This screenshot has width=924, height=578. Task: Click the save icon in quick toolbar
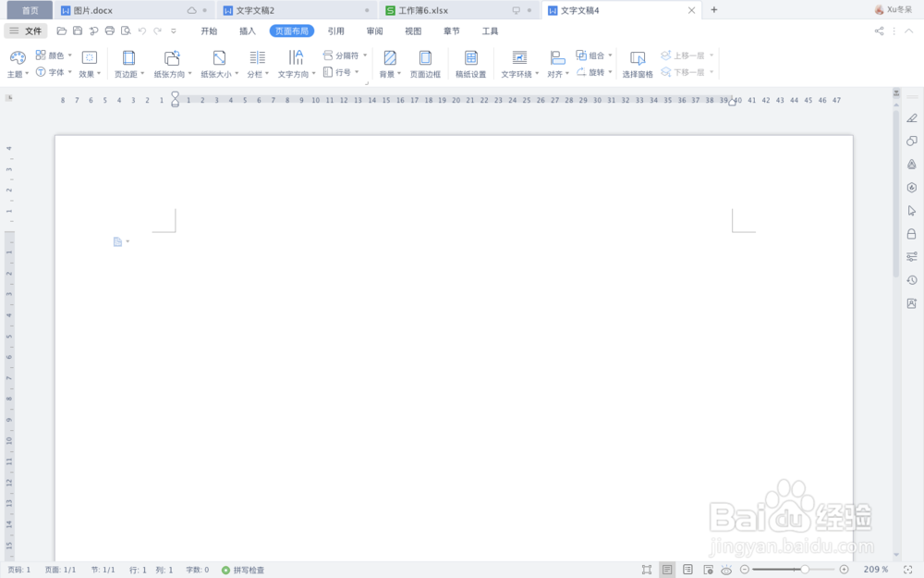click(78, 31)
